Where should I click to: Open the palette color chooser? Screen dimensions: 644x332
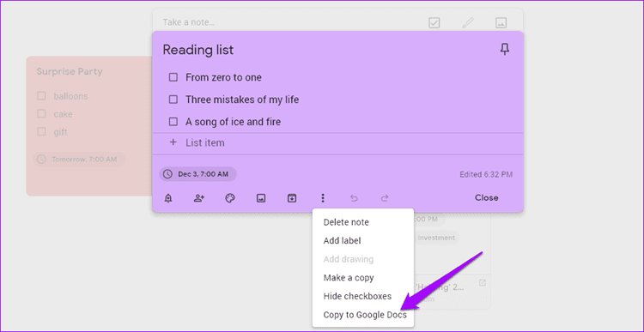click(x=230, y=199)
